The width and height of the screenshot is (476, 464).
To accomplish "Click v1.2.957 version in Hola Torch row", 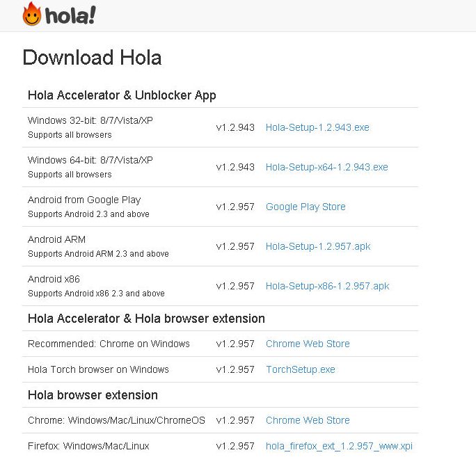I will pos(235,369).
